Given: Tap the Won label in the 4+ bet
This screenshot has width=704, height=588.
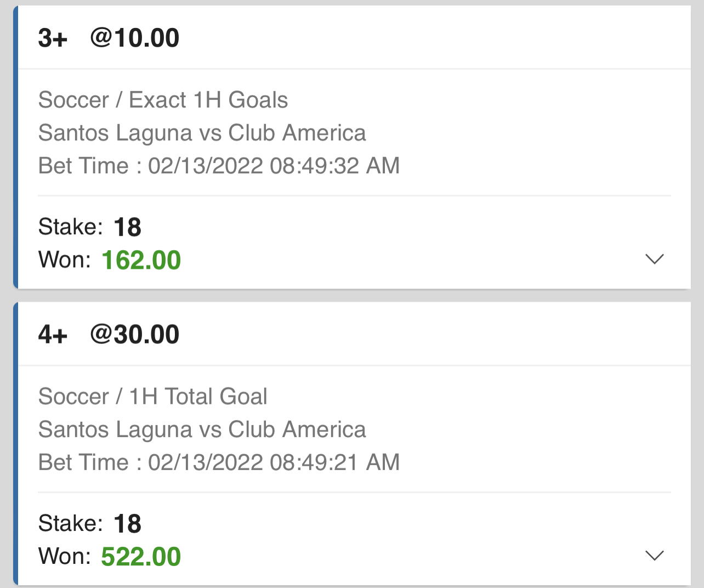Looking at the screenshot, I should [x=64, y=556].
